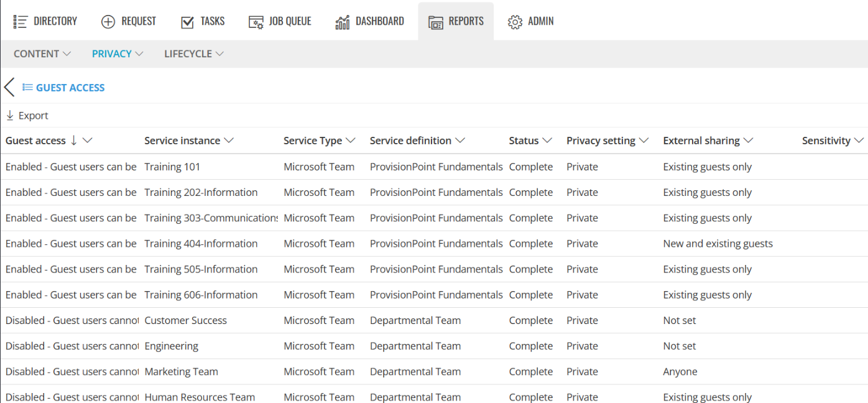The height and width of the screenshot is (403, 868).
Task: Click 'Not set' in the Engineering row
Action: (x=680, y=346)
